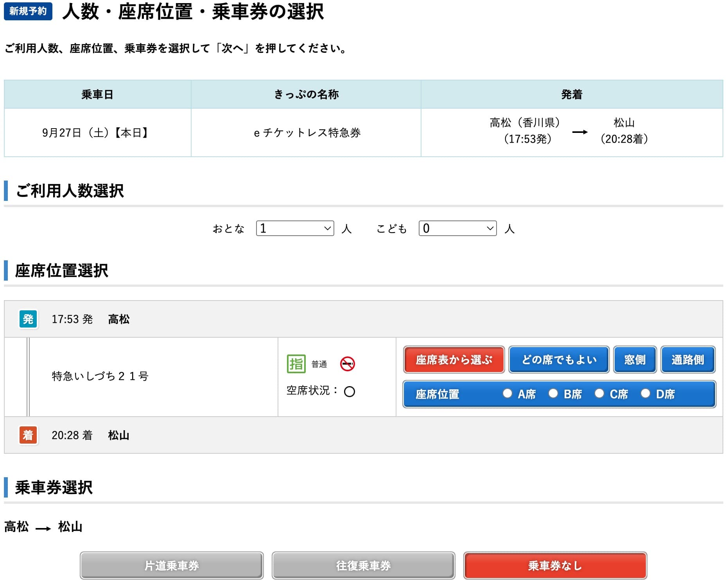Select the C席 radio button
728x580 pixels.
tap(599, 393)
